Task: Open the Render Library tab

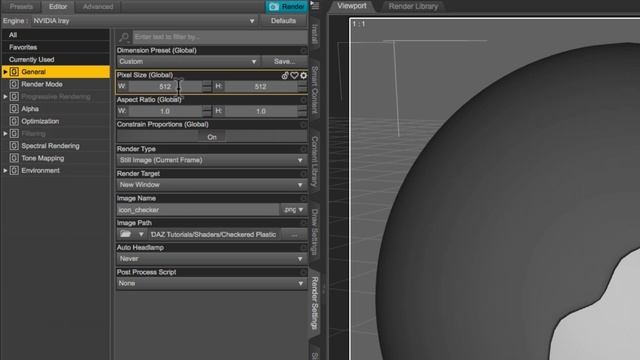Action: click(413, 6)
